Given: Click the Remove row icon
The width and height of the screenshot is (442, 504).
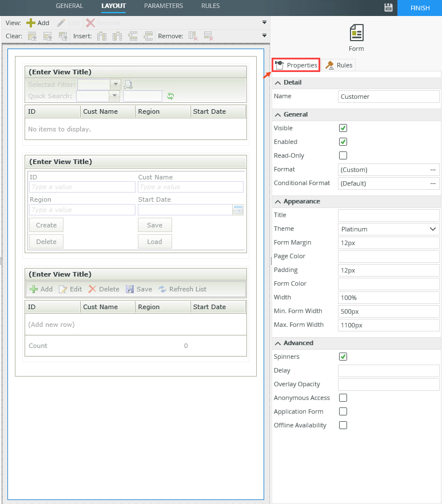Looking at the screenshot, I should pyautogui.click(x=209, y=36).
